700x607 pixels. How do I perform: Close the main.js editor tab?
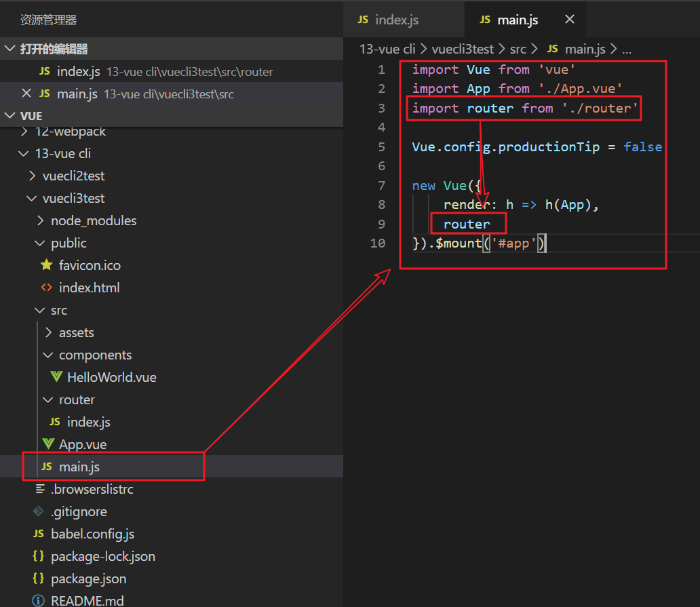[570, 20]
